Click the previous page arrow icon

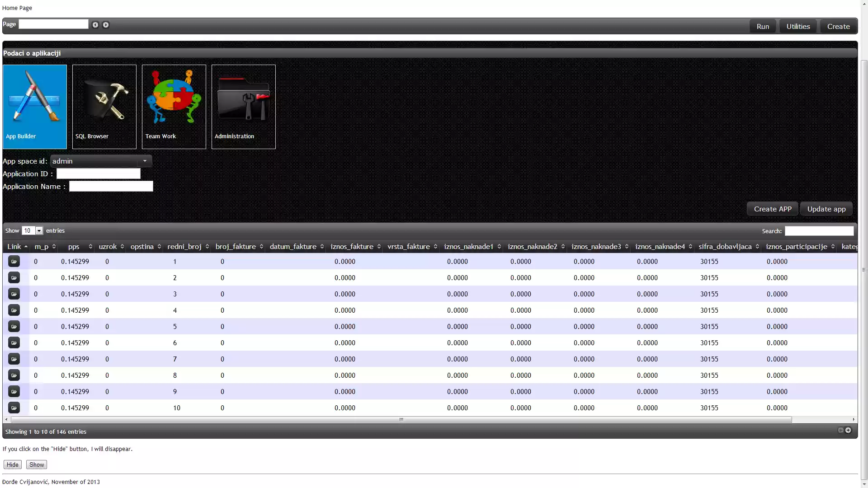pyautogui.click(x=95, y=25)
